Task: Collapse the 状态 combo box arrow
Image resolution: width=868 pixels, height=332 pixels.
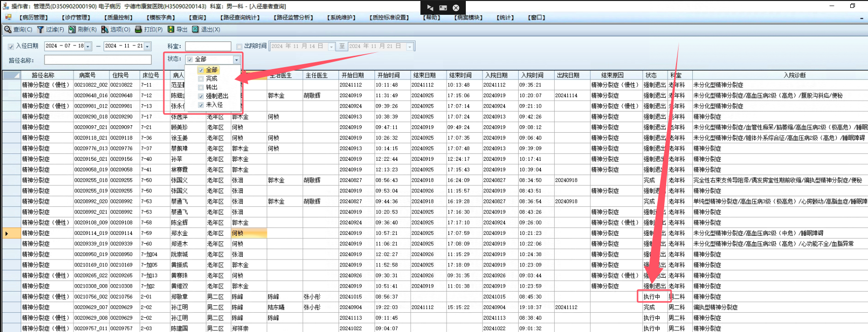Action: 236,60
